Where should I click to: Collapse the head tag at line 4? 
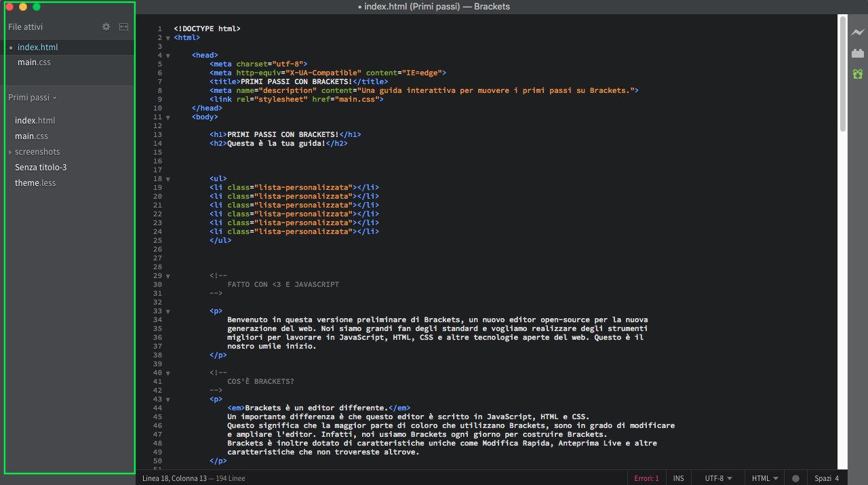click(x=167, y=56)
